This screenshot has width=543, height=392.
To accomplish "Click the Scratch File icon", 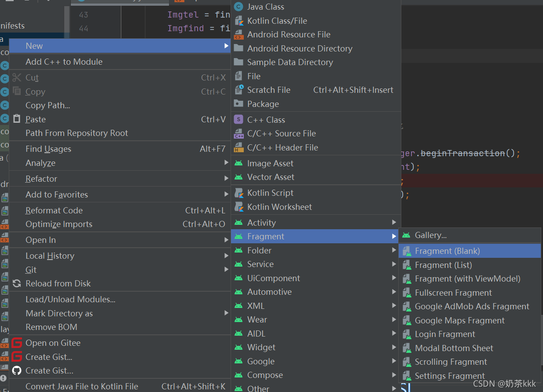I will pyautogui.click(x=238, y=90).
